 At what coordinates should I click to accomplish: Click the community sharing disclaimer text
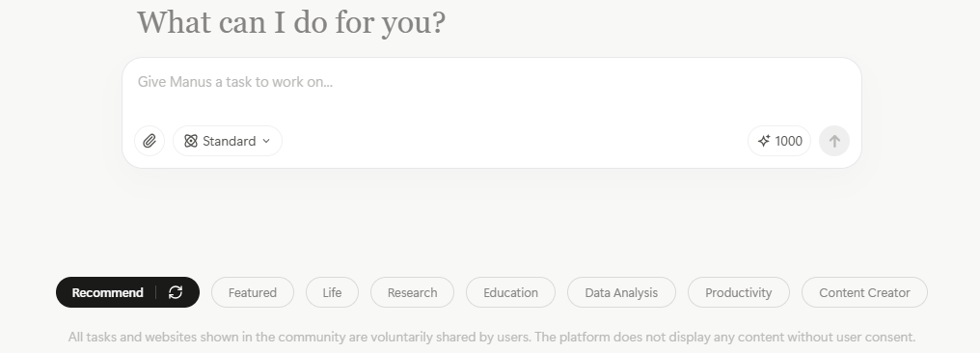(491, 338)
